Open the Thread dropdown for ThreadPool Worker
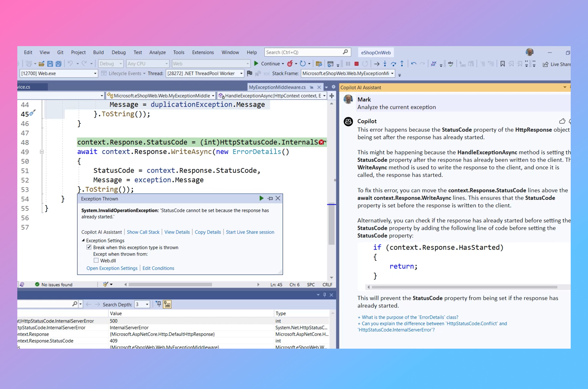This screenshot has height=389, width=588. [x=205, y=73]
